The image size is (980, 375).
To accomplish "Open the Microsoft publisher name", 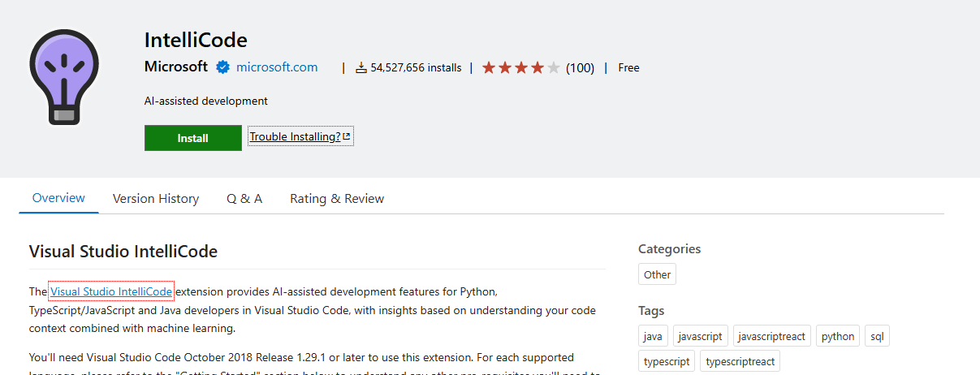I will pyautogui.click(x=176, y=67).
